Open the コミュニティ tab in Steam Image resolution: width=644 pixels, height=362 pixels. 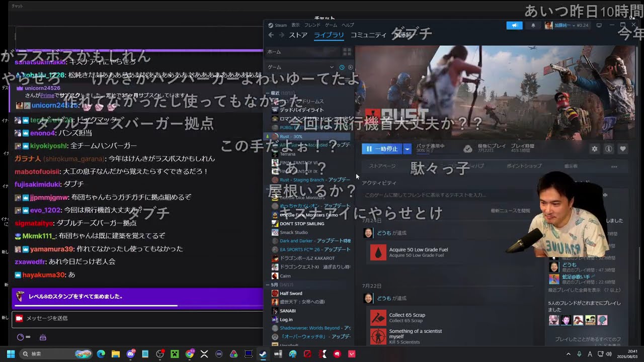369,35
